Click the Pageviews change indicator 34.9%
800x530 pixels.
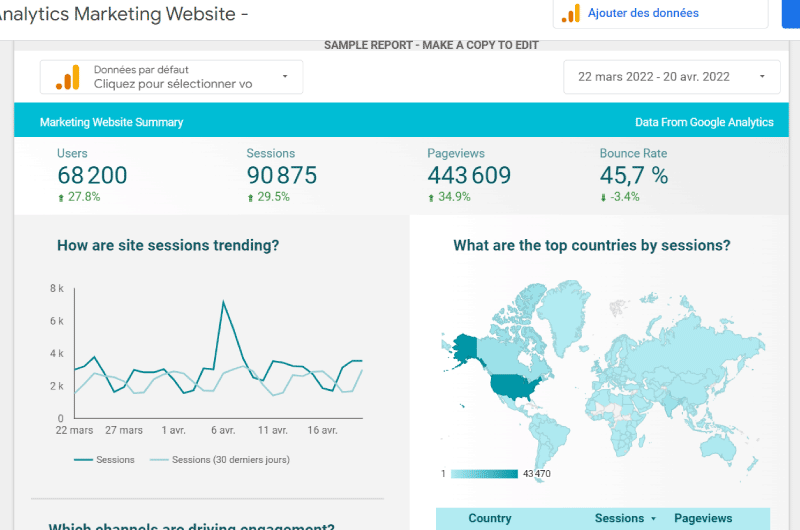pos(449,197)
